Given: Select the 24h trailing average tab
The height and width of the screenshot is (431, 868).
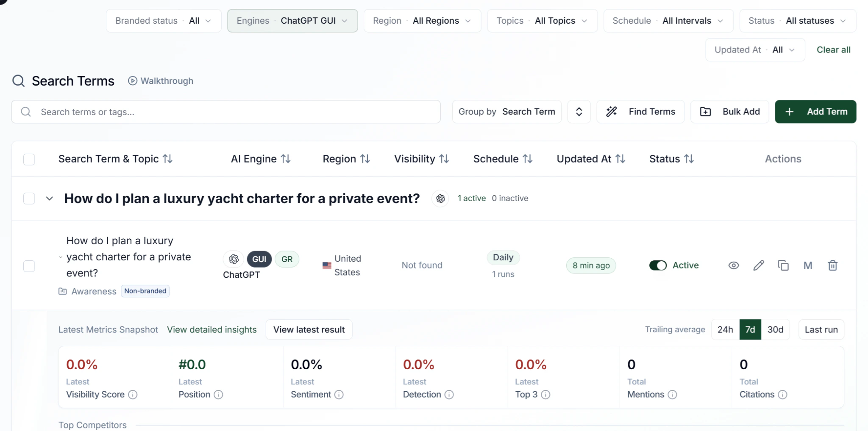Looking at the screenshot, I should 725,330.
